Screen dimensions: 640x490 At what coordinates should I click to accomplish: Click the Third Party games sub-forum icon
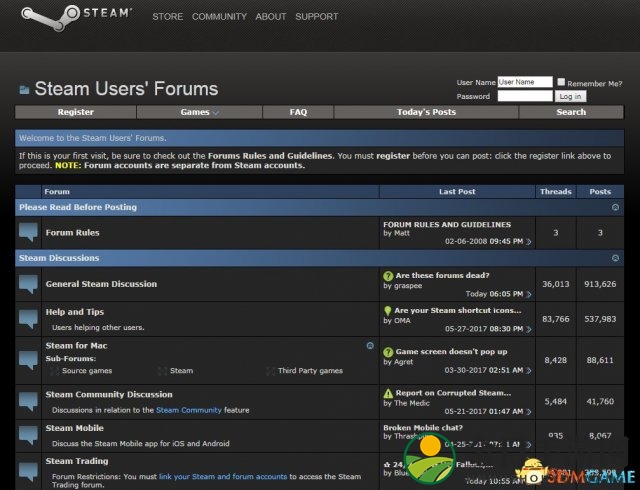tap(270, 371)
